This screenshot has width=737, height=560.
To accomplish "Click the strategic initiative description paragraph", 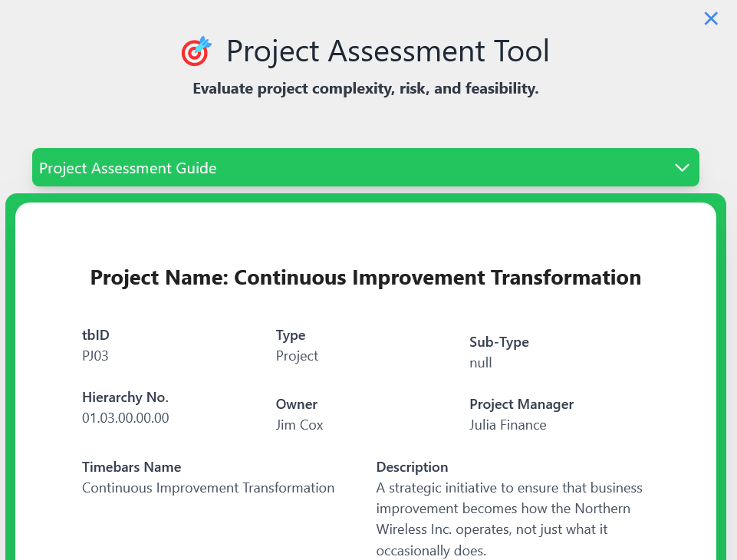I will [509, 519].
